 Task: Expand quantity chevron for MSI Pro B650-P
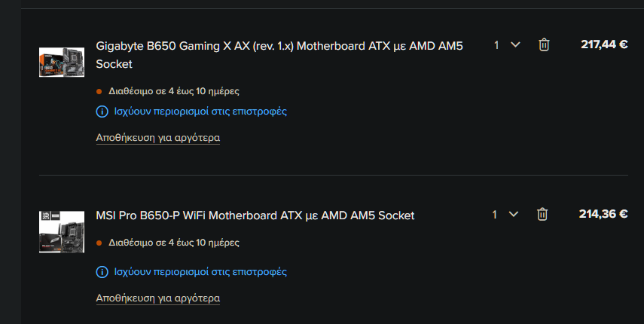tap(514, 214)
